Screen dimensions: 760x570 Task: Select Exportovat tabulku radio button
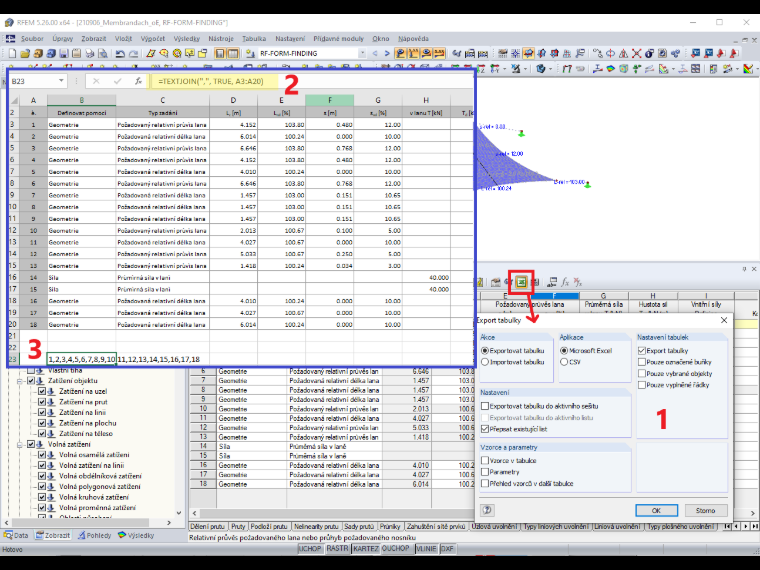coord(485,350)
